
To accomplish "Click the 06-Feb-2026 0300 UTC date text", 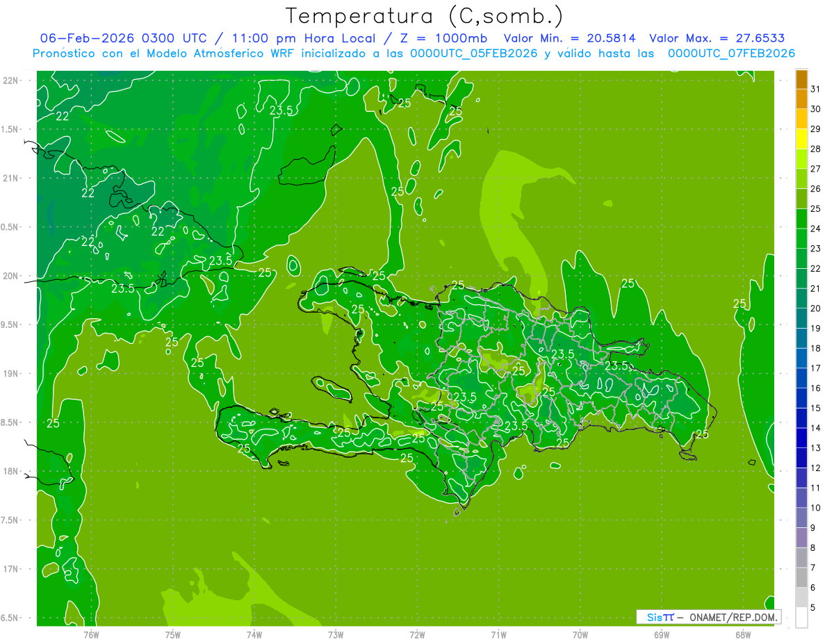I will [123, 38].
